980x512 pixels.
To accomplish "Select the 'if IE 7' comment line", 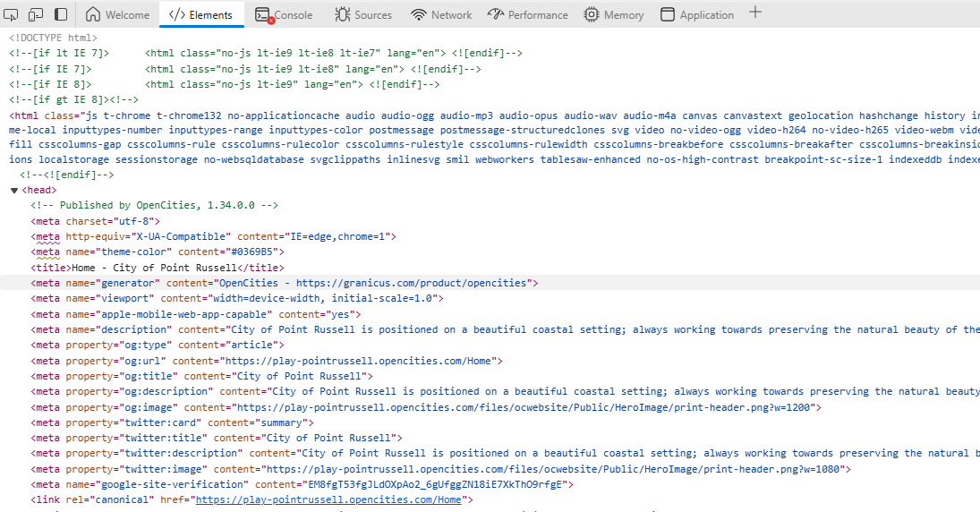I will click(x=245, y=69).
